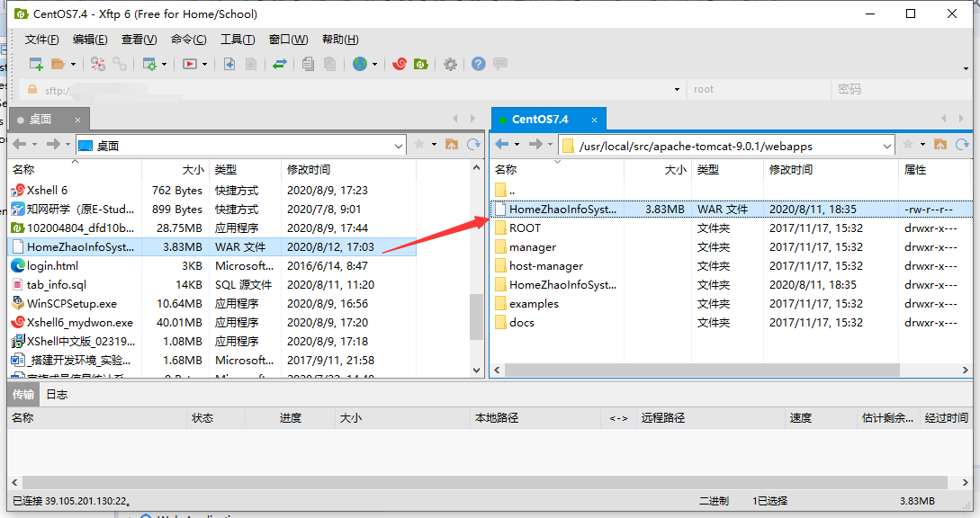Image resolution: width=980 pixels, height=518 pixels.
Task: Expand the globe icon dropdown arrow
Action: point(374,65)
